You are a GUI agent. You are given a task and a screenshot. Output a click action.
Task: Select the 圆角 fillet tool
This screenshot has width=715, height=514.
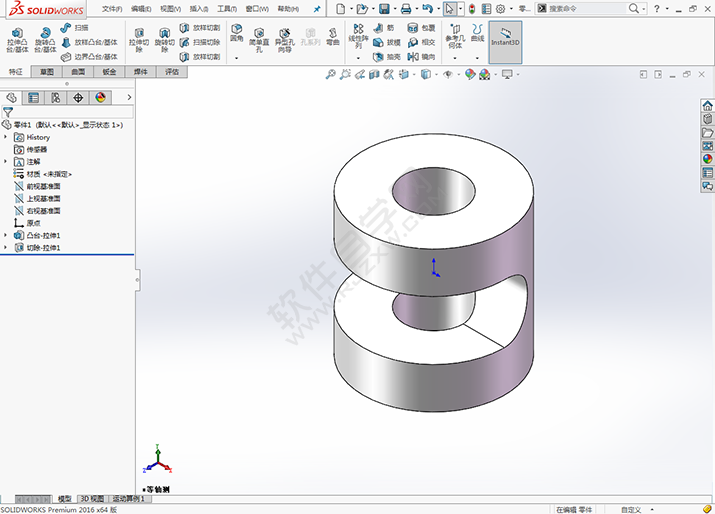(x=237, y=35)
